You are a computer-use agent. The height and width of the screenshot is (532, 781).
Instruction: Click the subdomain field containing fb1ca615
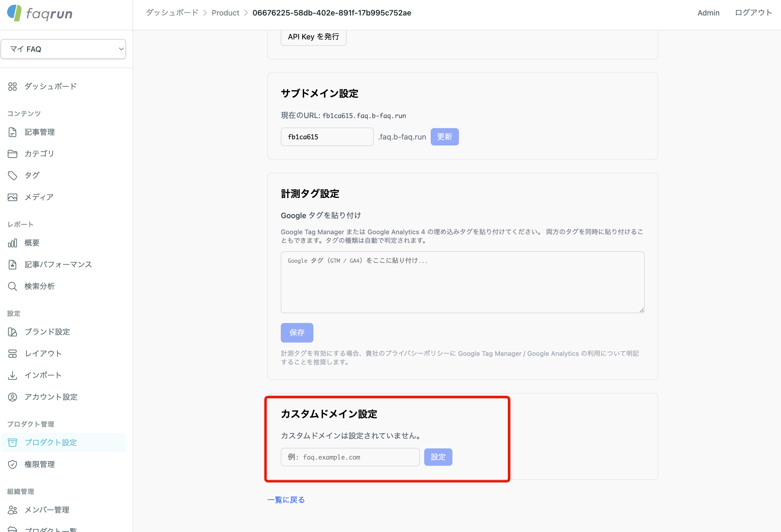tap(327, 137)
